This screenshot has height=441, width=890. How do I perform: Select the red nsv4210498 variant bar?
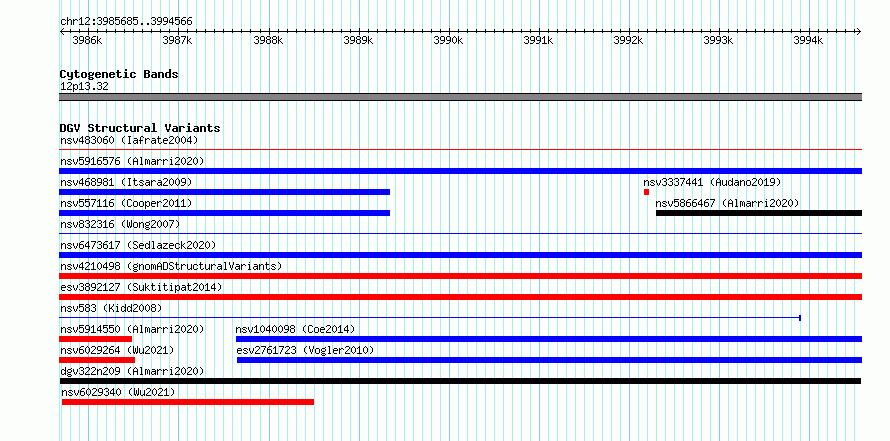460,276
